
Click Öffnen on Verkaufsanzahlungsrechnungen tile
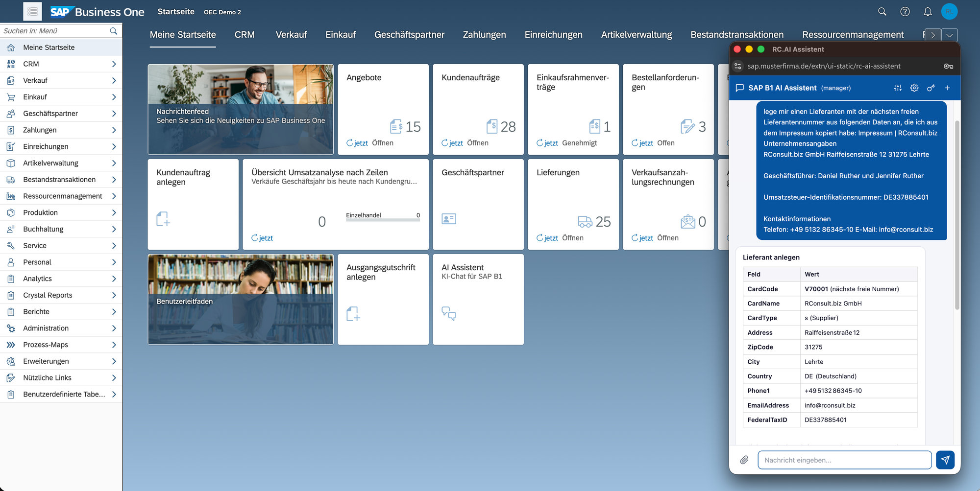(668, 238)
